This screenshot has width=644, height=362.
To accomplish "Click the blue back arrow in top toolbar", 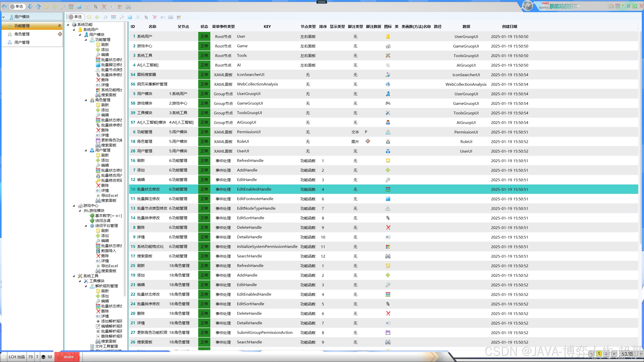I will [4, 7].
